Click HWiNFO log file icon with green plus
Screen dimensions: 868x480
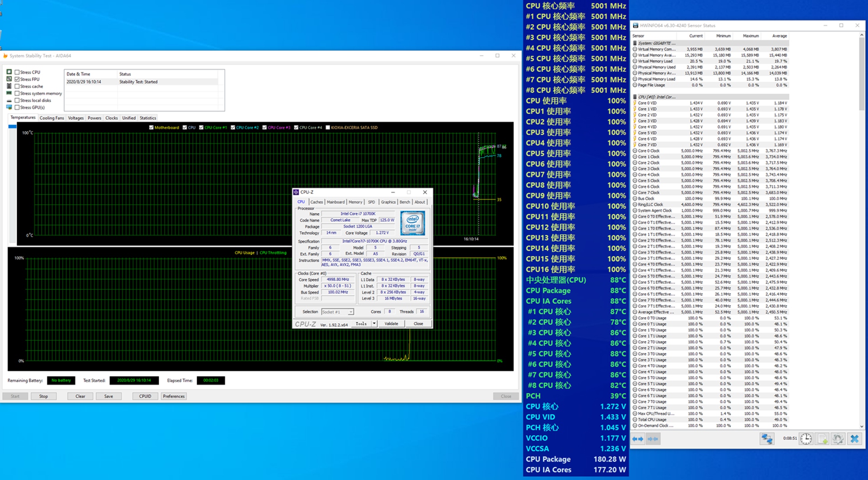822,439
